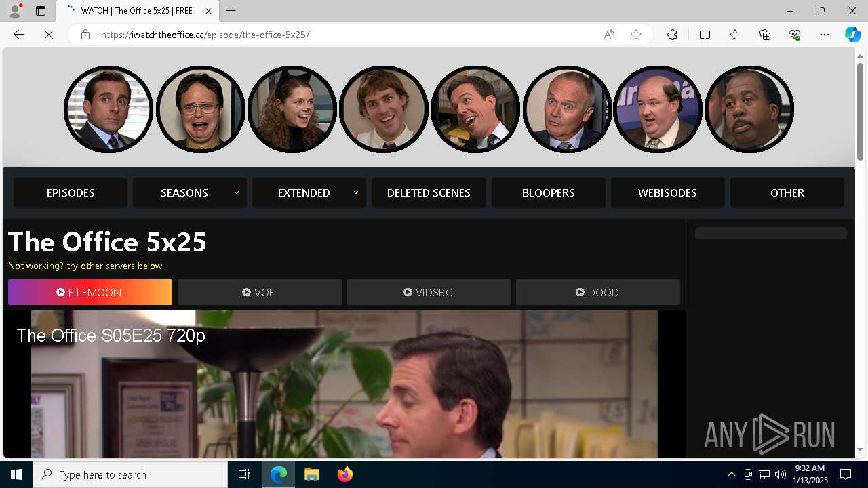Open Settings and more menu
The image size is (868, 488).
coord(825,35)
